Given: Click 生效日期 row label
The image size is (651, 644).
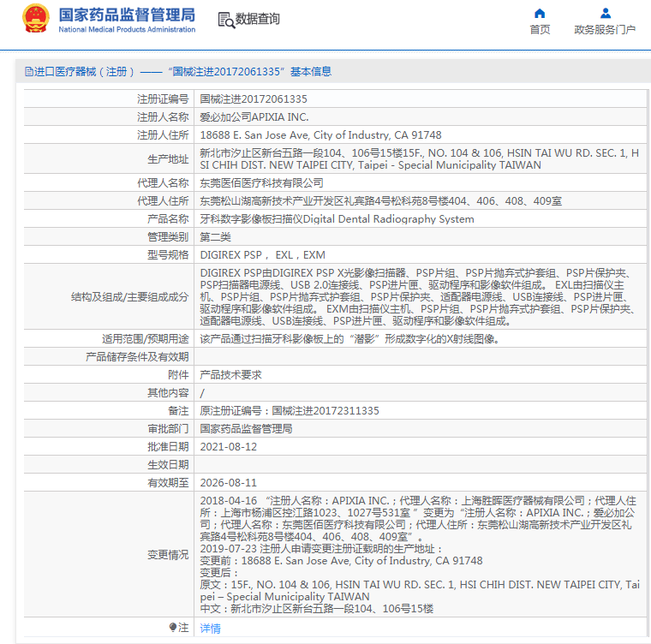Looking at the screenshot, I should coord(168,465).
